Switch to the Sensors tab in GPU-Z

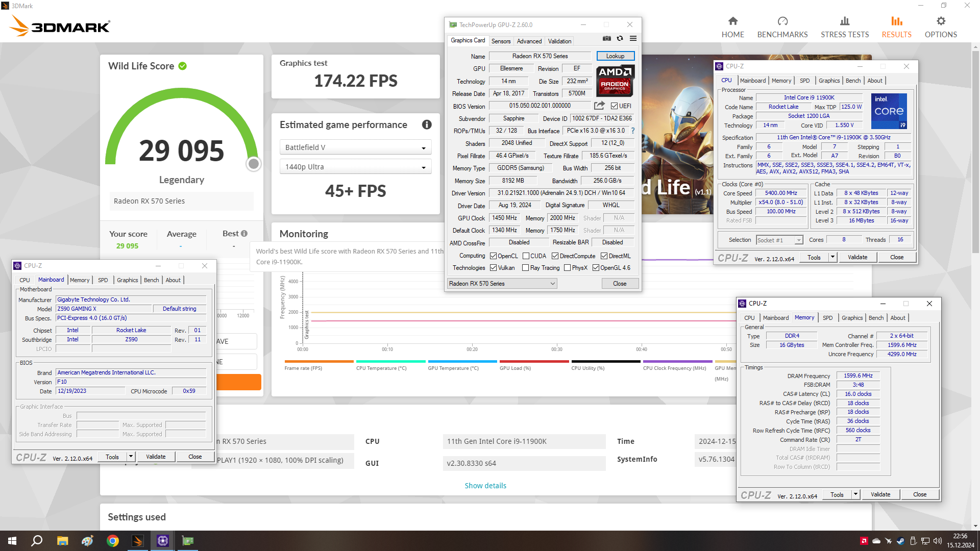(501, 41)
